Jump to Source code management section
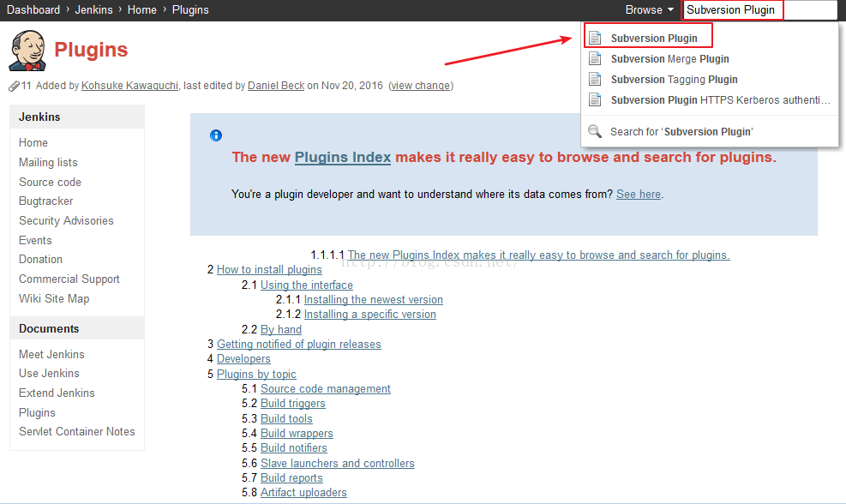Image resolution: width=846 pixels, height=504 pixels. [326, 388]
